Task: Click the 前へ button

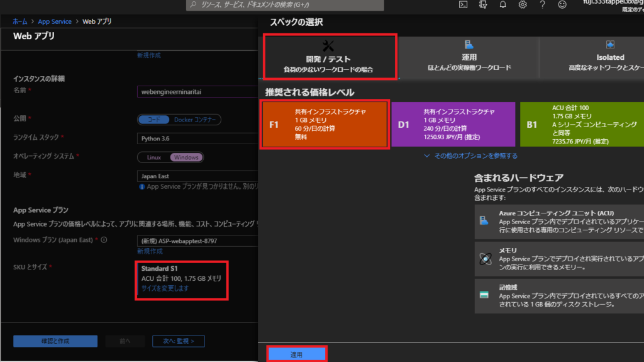Action: (125, 341)
